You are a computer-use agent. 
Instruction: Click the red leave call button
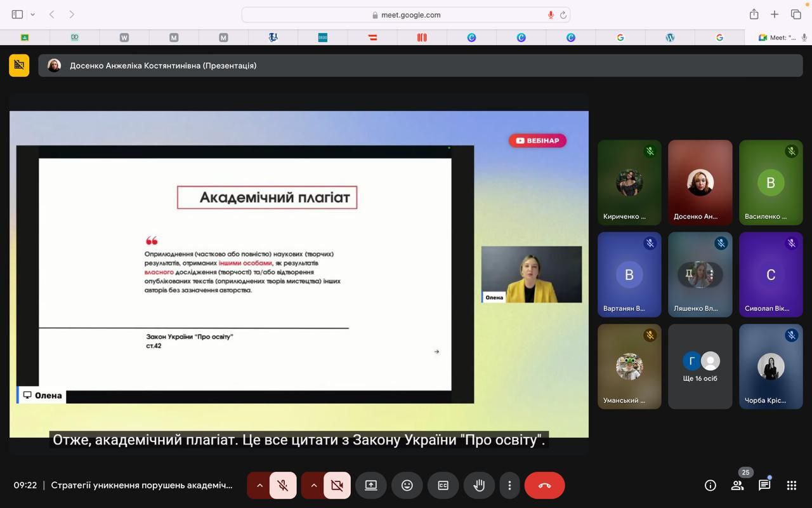pyautogui.click(x=544, y=485)
